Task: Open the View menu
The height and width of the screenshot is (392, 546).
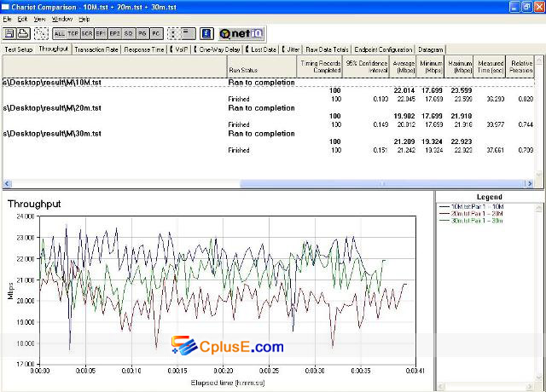Action: 39,19
